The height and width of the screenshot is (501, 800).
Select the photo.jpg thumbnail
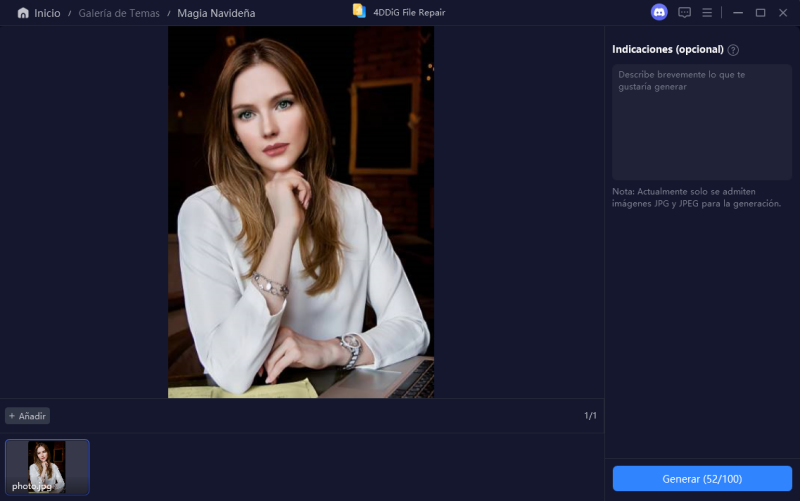tap(47, 467)
